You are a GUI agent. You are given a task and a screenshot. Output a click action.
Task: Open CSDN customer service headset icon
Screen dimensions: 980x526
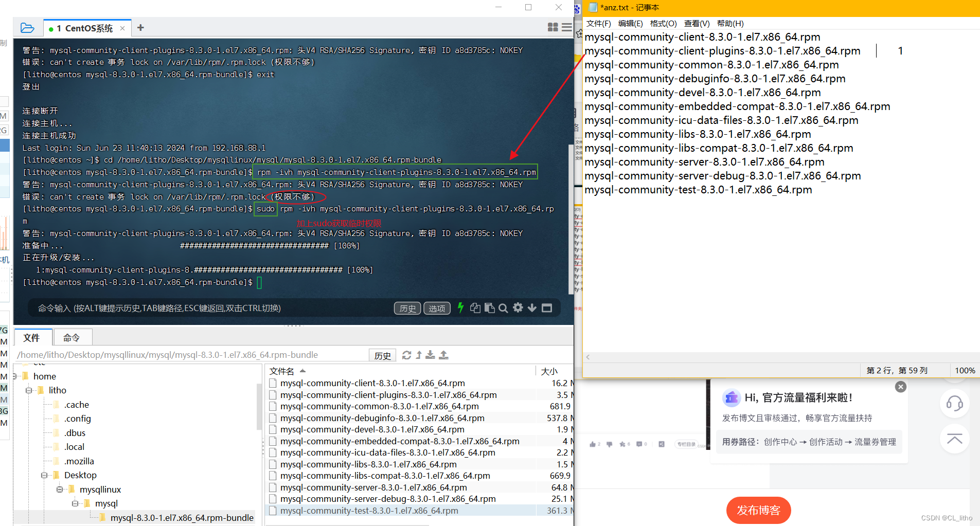[x=954, y=403]
